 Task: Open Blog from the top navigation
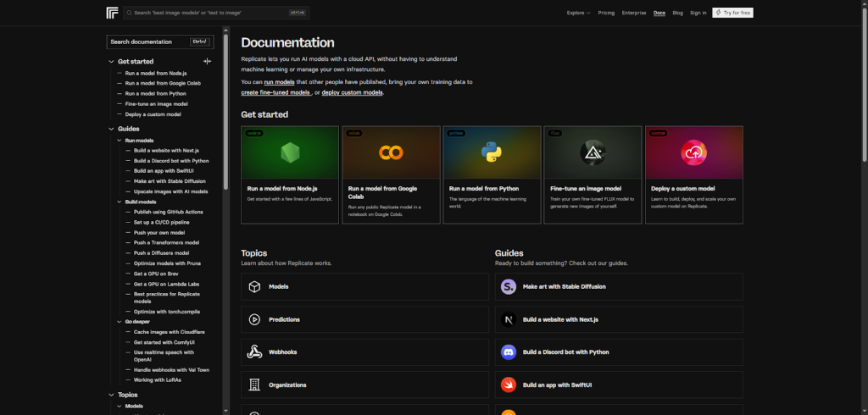pos(678,13)
